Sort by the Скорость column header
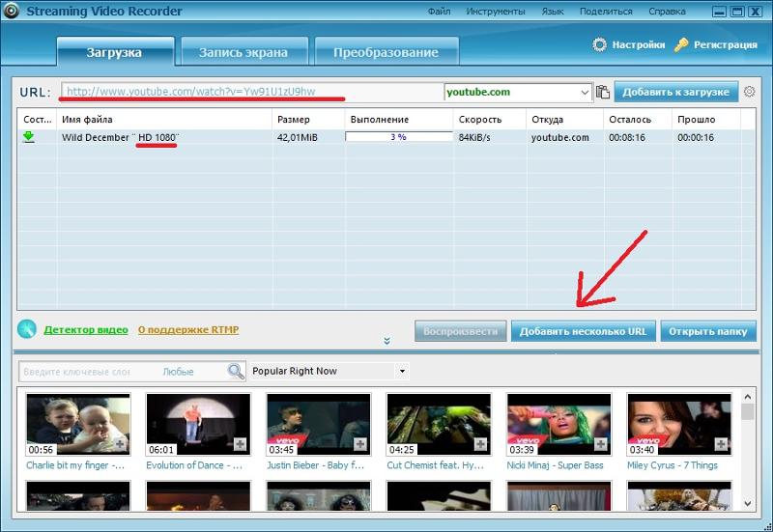Screen dimensions: 773x532 coord(490,119)
